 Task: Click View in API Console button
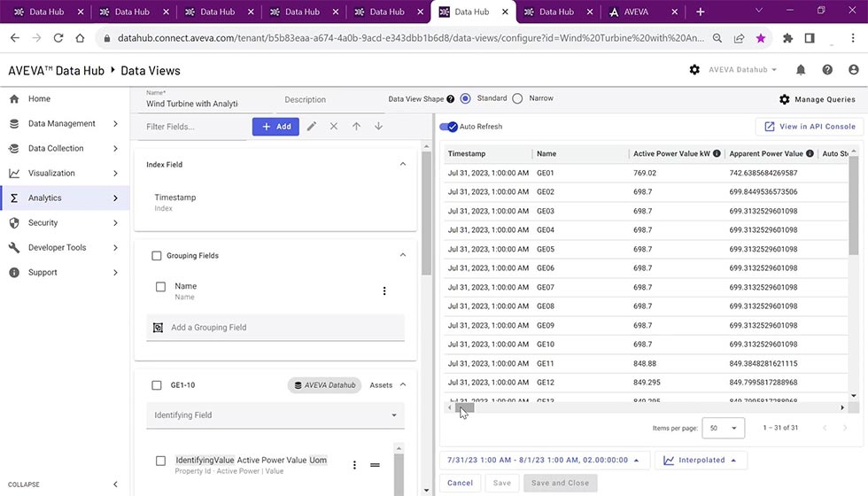click(809, 127)
